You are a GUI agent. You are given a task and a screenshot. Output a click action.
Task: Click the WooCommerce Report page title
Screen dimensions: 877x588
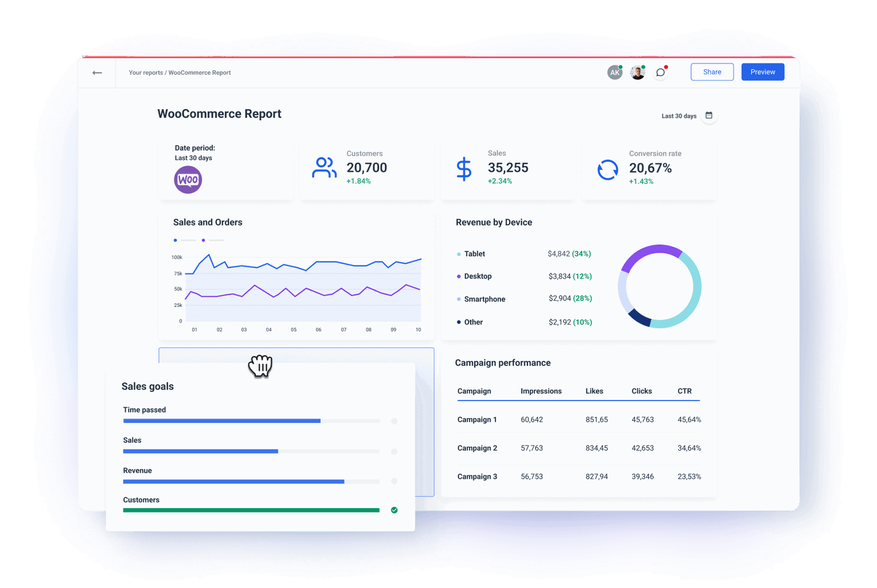(x=219, y=113)
